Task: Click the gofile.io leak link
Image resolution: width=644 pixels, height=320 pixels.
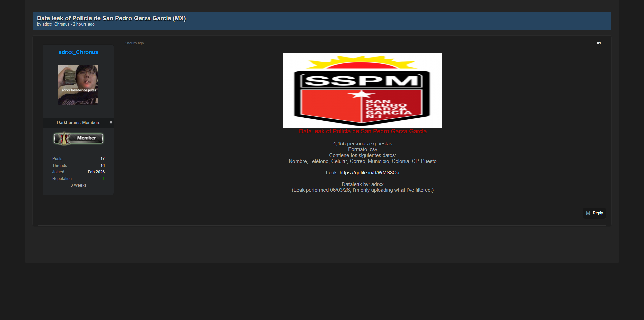Action: pyautogui.click(x=369, y=173)
